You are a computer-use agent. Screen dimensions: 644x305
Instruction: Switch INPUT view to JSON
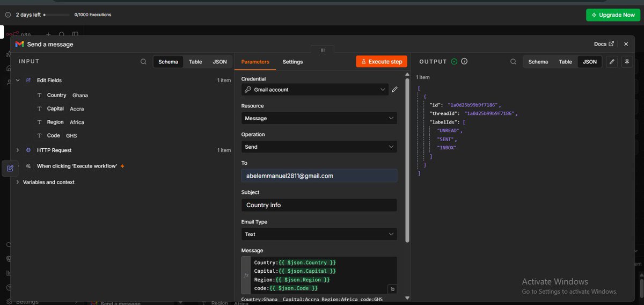pyautogui.click(x=219, y=62)
